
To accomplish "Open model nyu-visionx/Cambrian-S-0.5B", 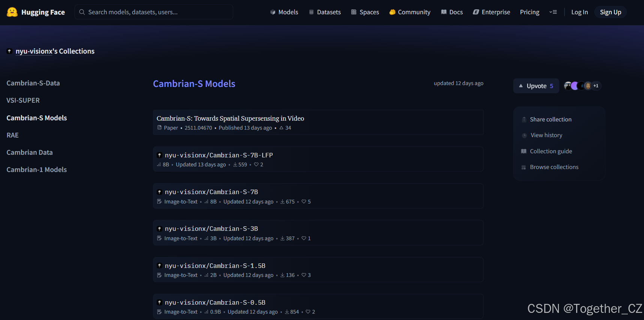I will pyautogui.click(x=215, y=302).
